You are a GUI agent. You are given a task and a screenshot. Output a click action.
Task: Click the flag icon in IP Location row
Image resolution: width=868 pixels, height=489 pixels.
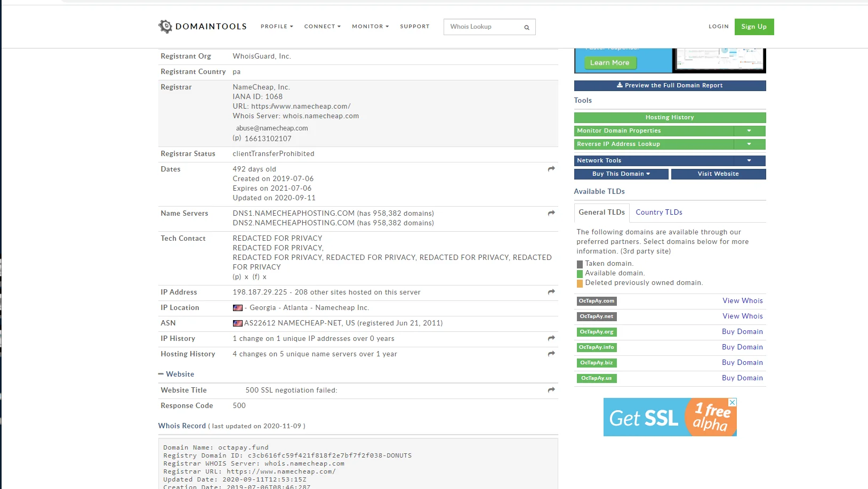click(238, 308)
